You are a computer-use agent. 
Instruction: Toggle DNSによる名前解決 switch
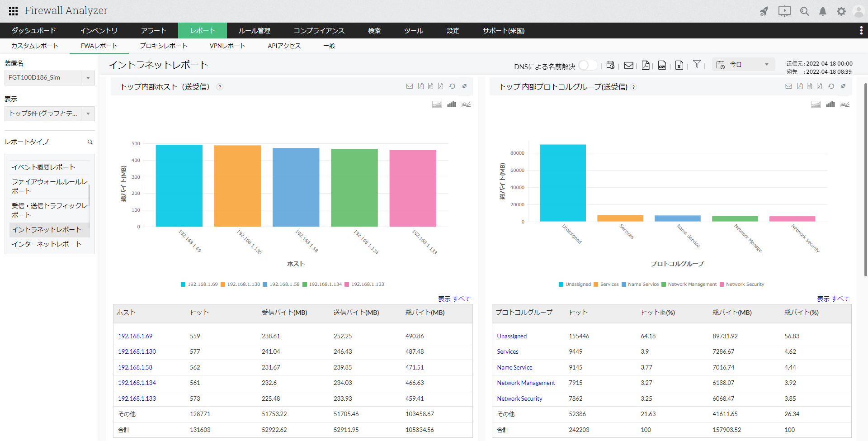click(588, 65)
